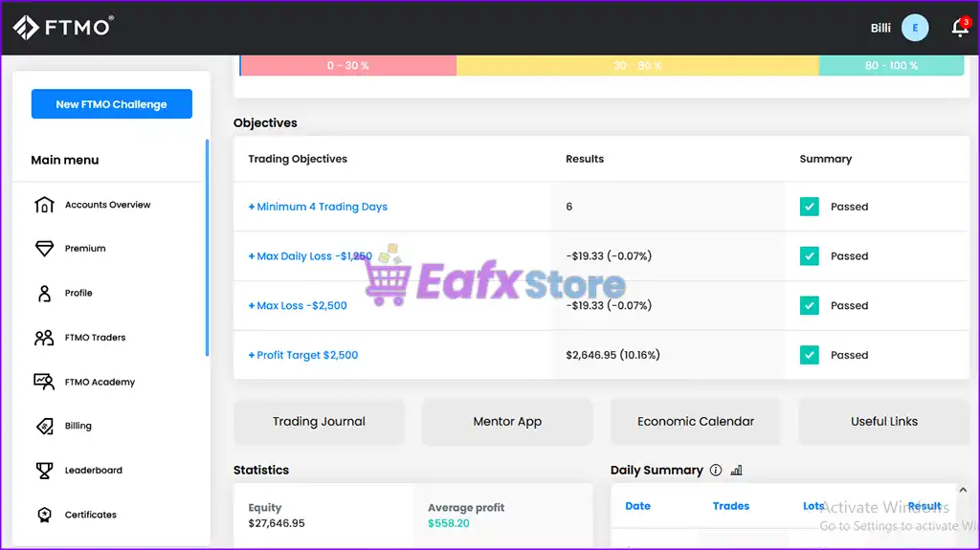The height and width of the screenshot is (550, 980).
Task: Click the Billing tag icon
Action: [44, 427]
